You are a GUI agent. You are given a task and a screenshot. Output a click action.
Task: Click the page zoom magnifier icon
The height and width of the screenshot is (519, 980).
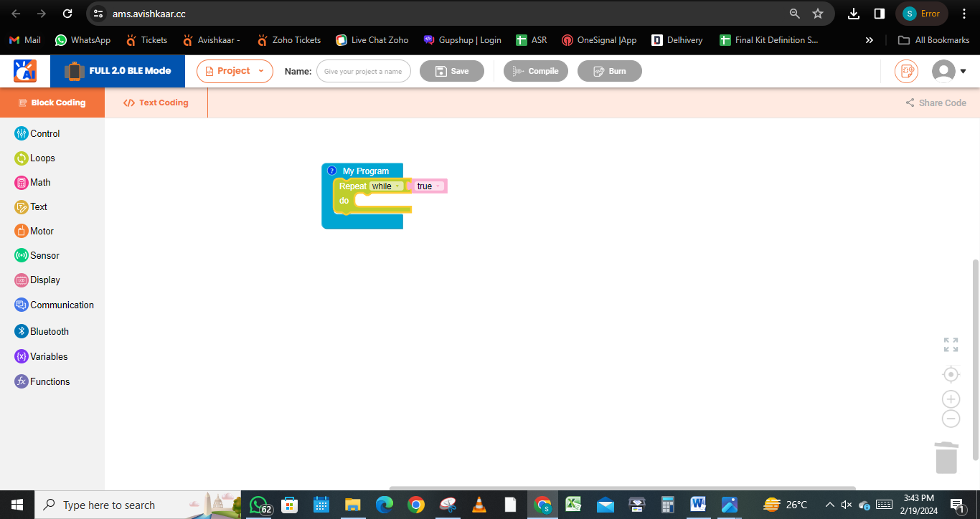tap(794, 14)
